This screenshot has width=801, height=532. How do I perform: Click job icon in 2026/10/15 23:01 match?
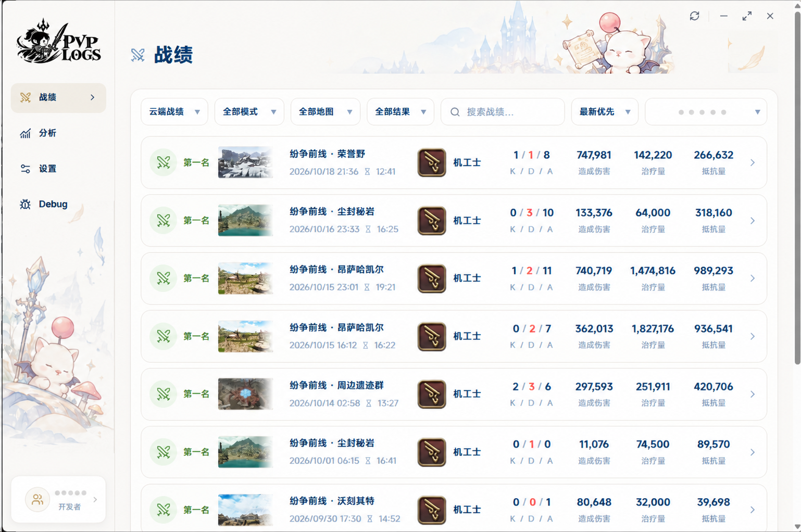(x=432, y=278)
